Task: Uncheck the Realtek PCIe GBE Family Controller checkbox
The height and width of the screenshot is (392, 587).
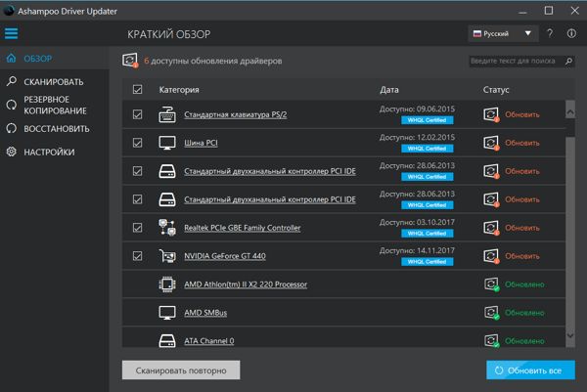Action: (x=137, y=228)
